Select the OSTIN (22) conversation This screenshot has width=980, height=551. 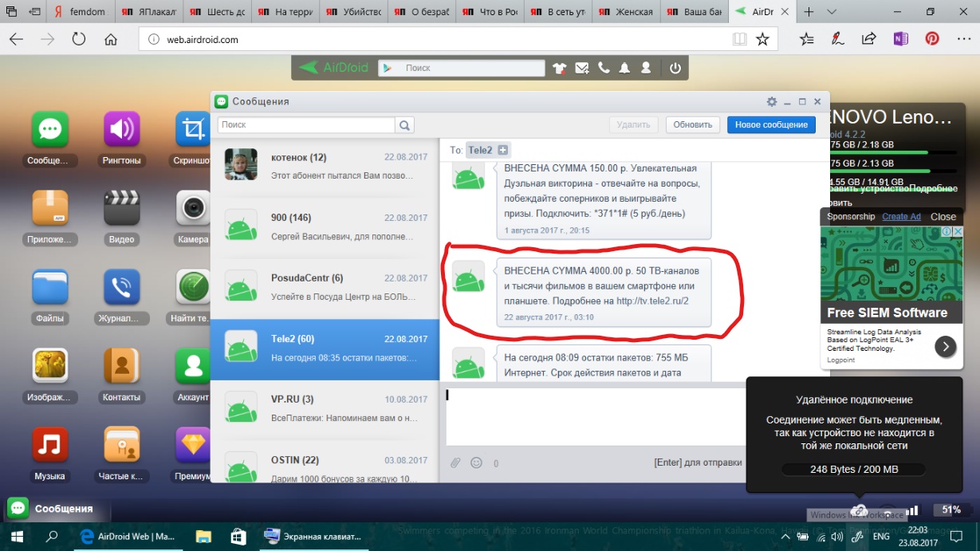(x=325, y=462)
